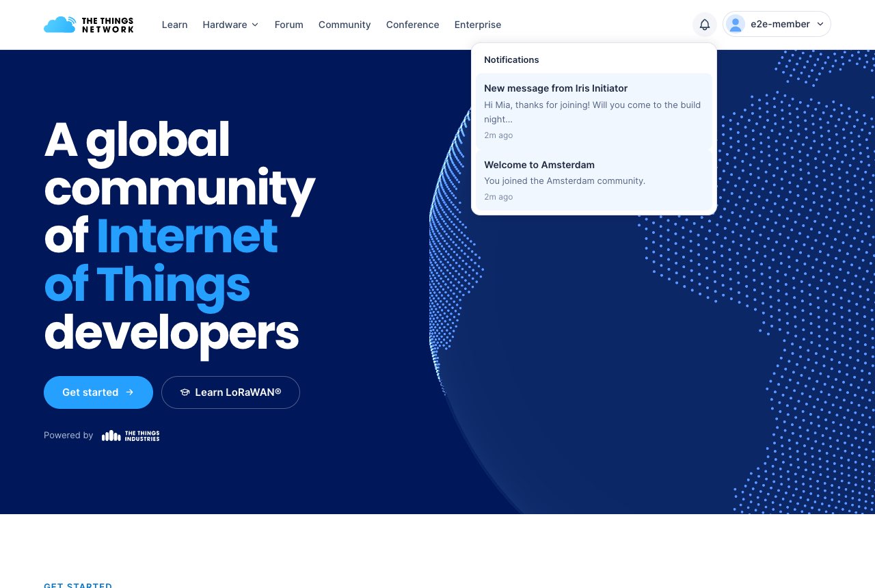Click the Learn LoRaWAN button

(x=230, y=392)
